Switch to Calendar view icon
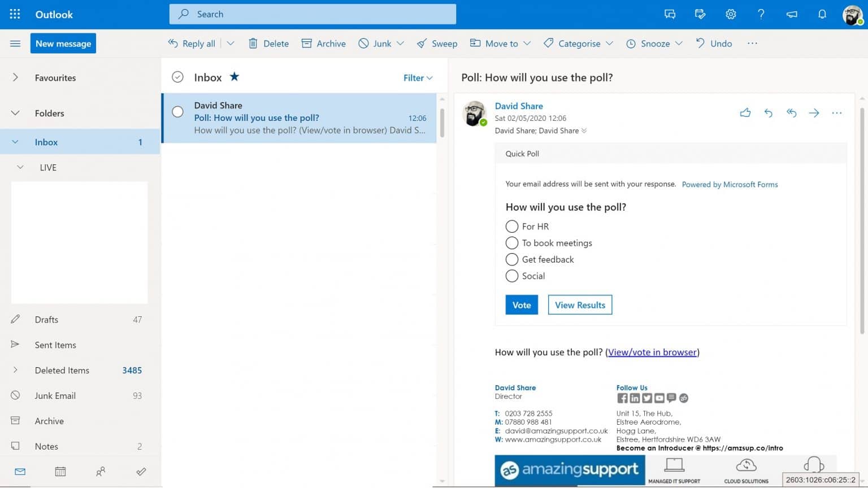Viewport: 868px width, 488px height. tap(60, 471)
